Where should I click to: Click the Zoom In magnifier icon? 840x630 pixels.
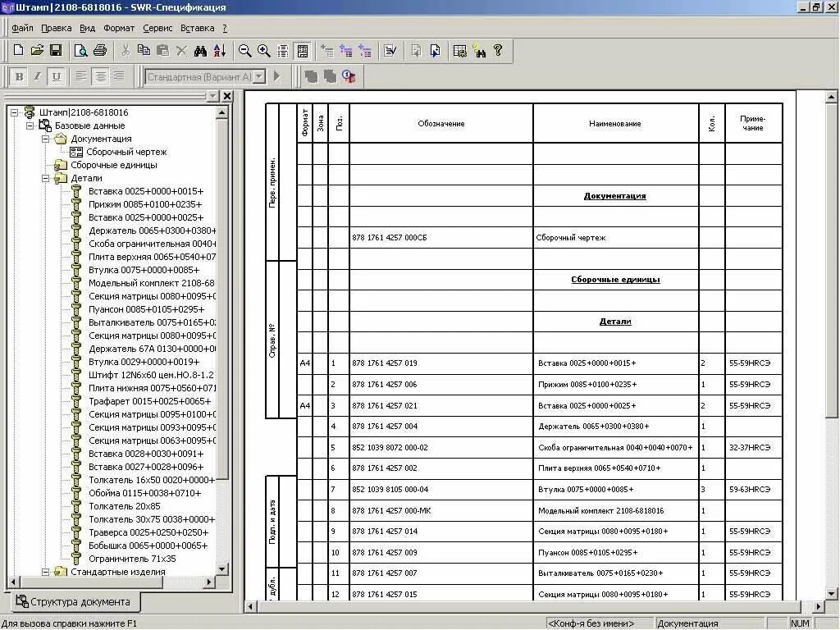coord(263,51)
